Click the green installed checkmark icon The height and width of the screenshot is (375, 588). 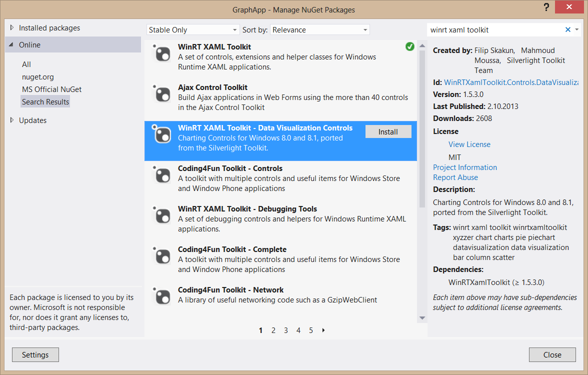(x=410, y=46)
